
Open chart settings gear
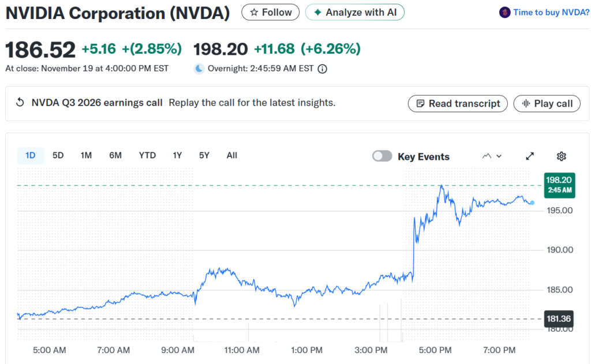(561, 156)
